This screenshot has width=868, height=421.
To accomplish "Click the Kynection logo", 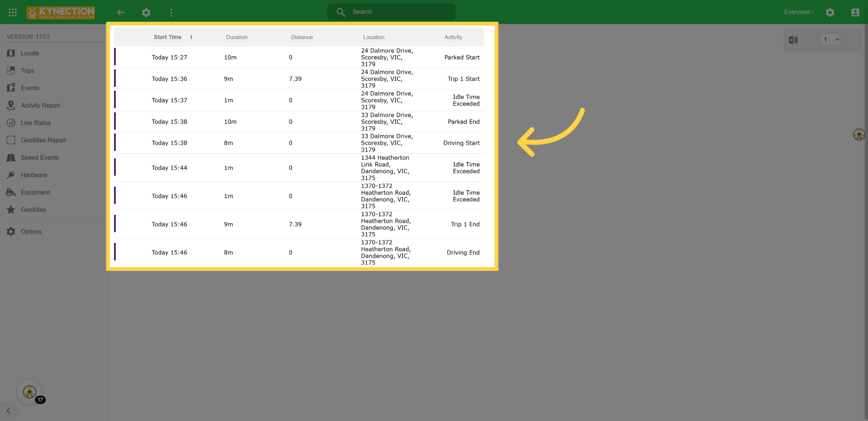I will tap(60, 12).
